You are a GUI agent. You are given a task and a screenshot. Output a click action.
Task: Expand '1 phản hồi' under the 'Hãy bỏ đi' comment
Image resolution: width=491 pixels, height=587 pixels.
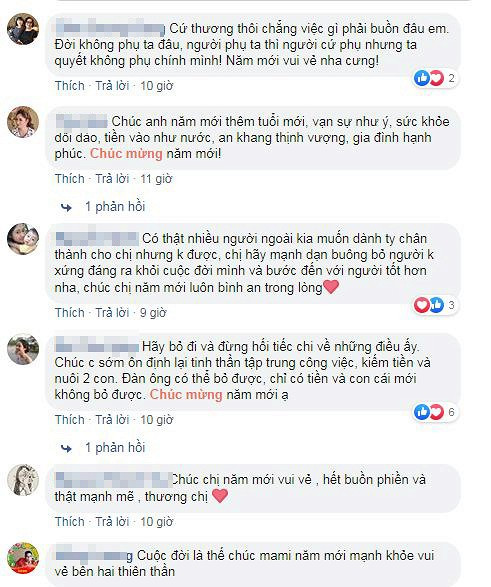115,448
